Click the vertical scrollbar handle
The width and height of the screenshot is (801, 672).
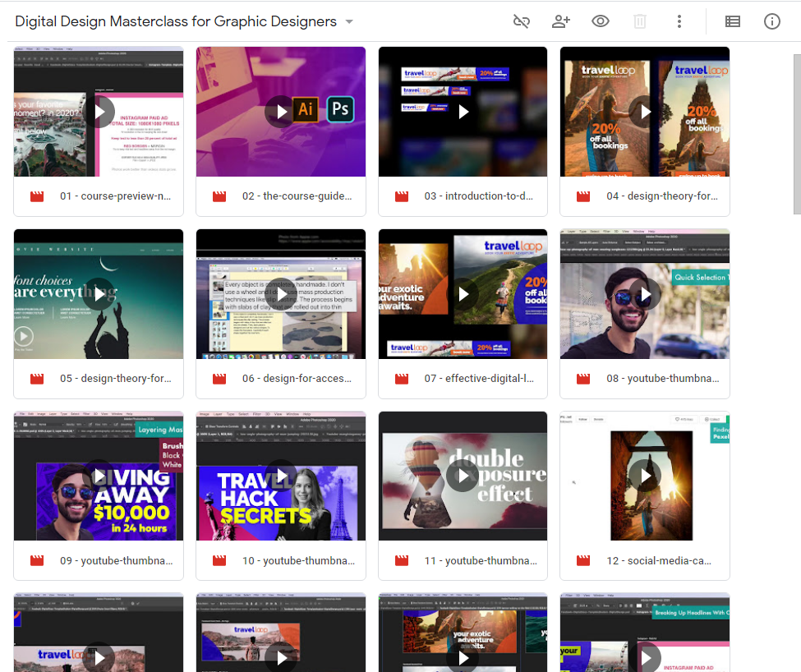(x=797, y=134)
